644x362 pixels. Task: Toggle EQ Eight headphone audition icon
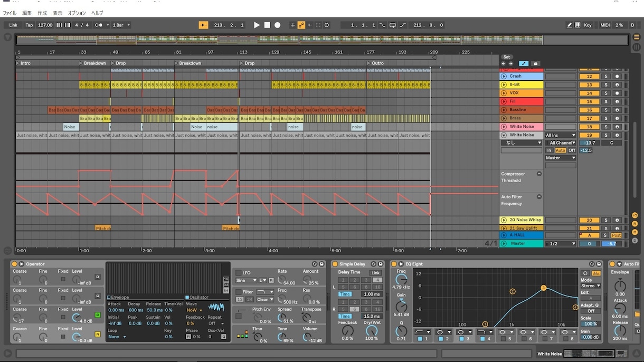click(585, 273)
